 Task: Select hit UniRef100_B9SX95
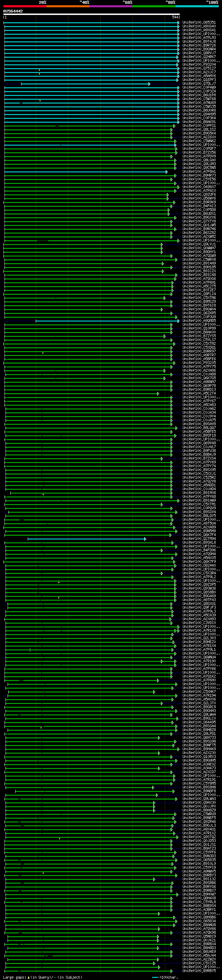(x=199, y=470)
